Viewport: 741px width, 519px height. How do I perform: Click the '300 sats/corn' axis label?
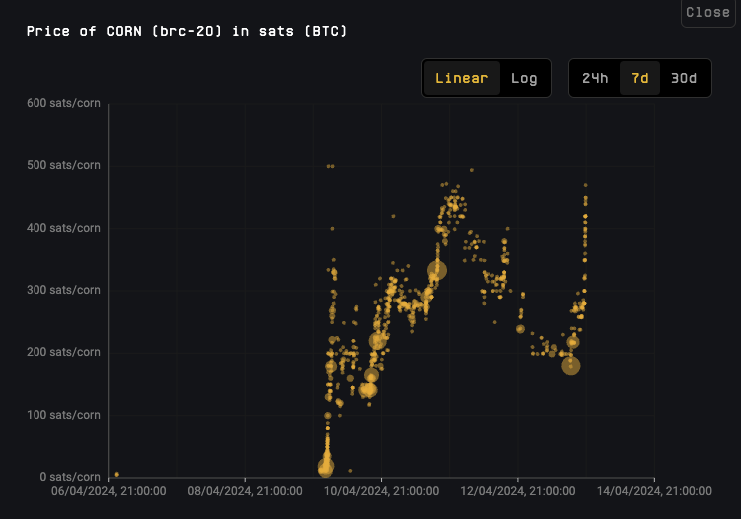[64, 290]
